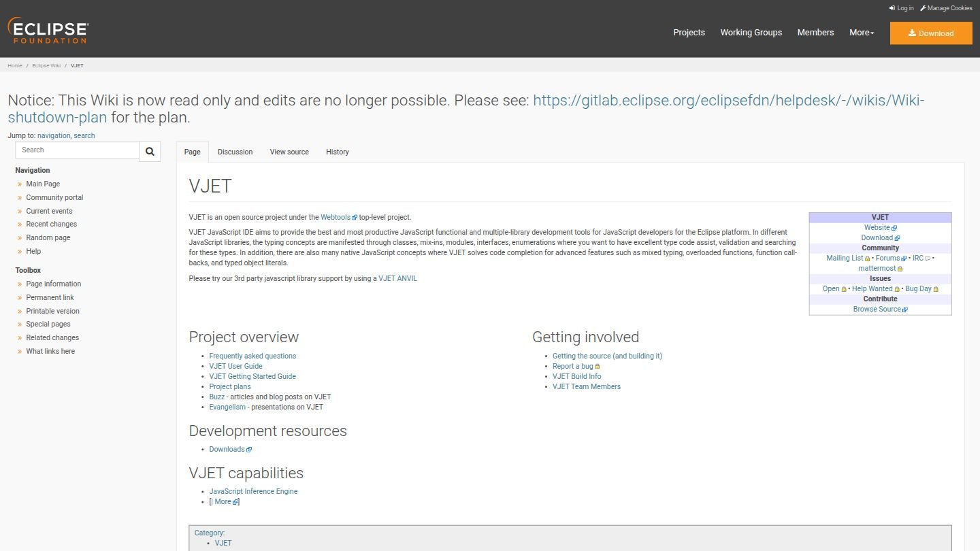Click Browse Source under Contribute
Viewport: 980px width, 551px height.
tap(881, 309)
